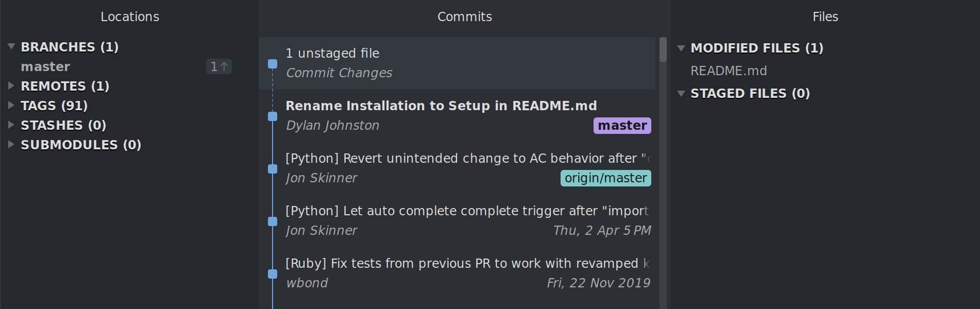This screenshot has height=309, width=980.
Task: Expand the TAGS section
Action: (x=11, y=106)
